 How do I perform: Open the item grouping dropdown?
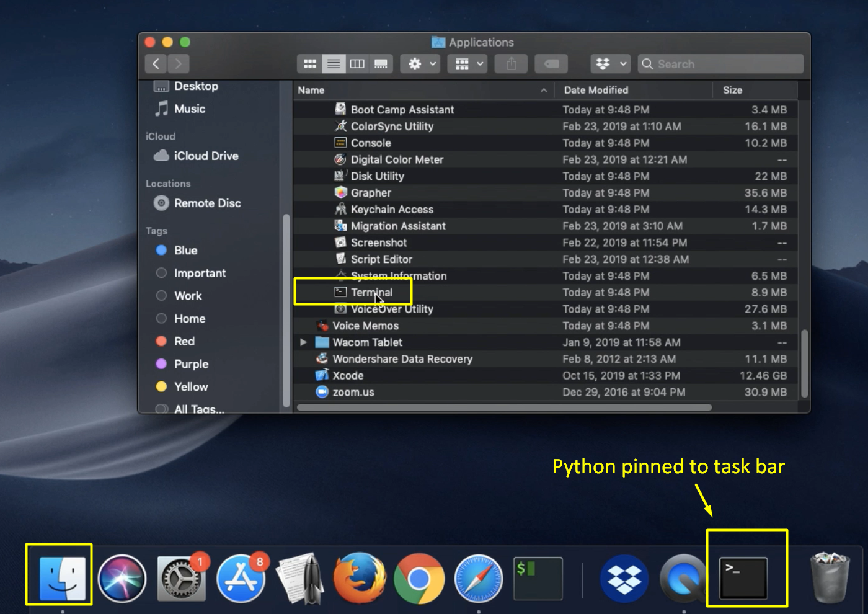467,63
